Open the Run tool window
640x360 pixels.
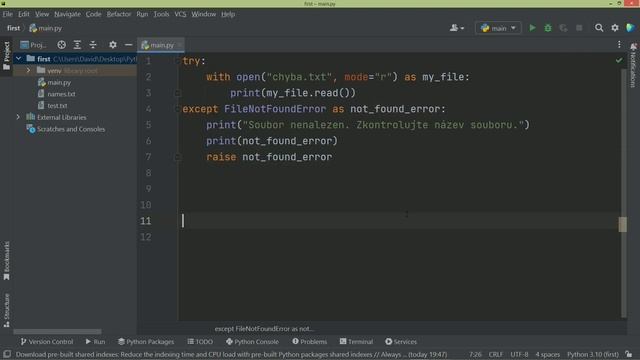[x=95, y=342]
